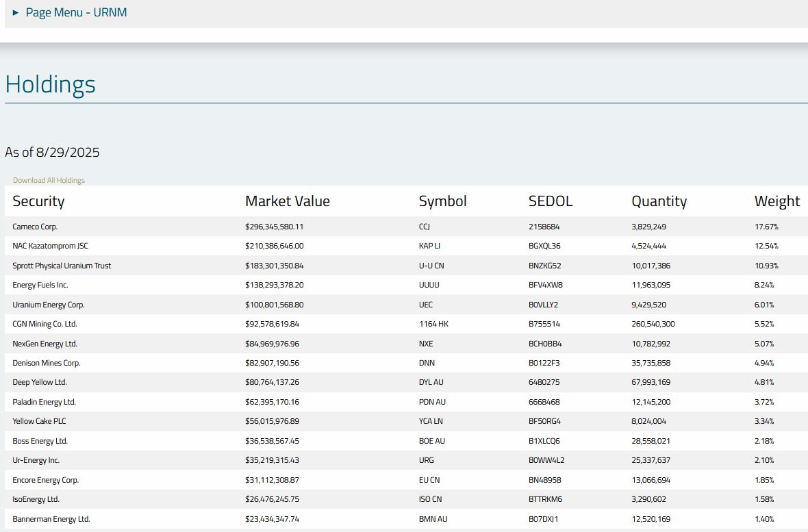
Task: Select the SEDOL column header
Action: (x=551, y=201)
